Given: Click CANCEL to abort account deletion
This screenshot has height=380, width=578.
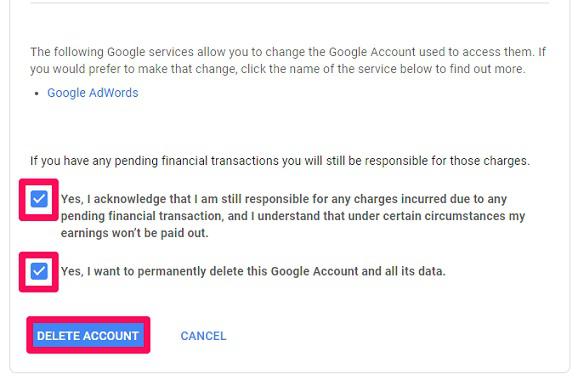Looking at the screenshot, I should tap(203, 336).
